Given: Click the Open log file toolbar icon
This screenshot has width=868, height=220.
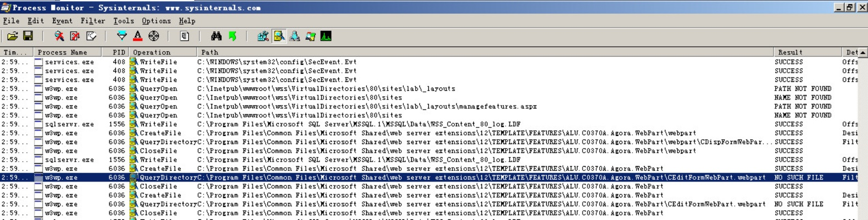Looking at the screenshot, I should (12, 36).
